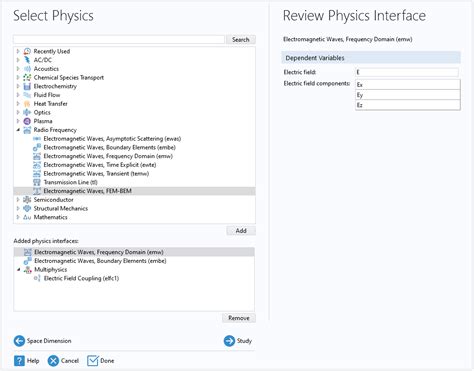The width and height of the screenshot is (474, 371).
Task: Click the Radio Frequency icon
Action: coord(27,130)
